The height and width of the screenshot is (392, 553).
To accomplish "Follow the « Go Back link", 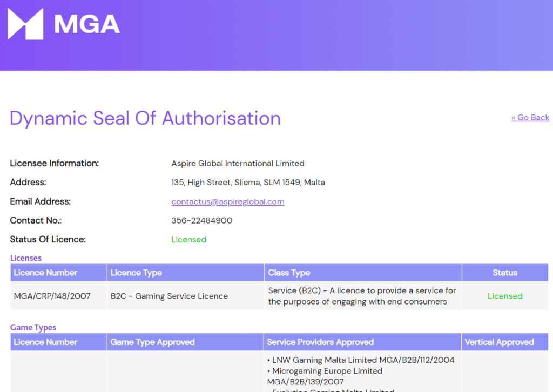I will [530, 117].
